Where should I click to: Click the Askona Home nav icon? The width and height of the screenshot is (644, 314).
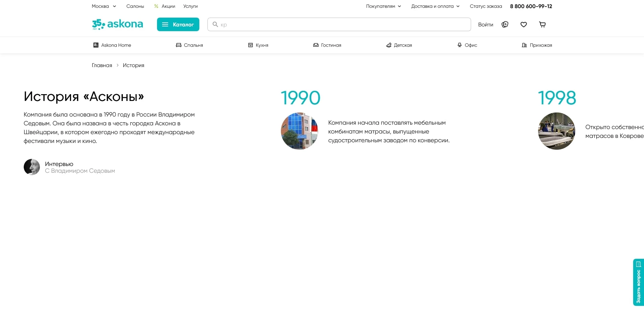[96, 45]
